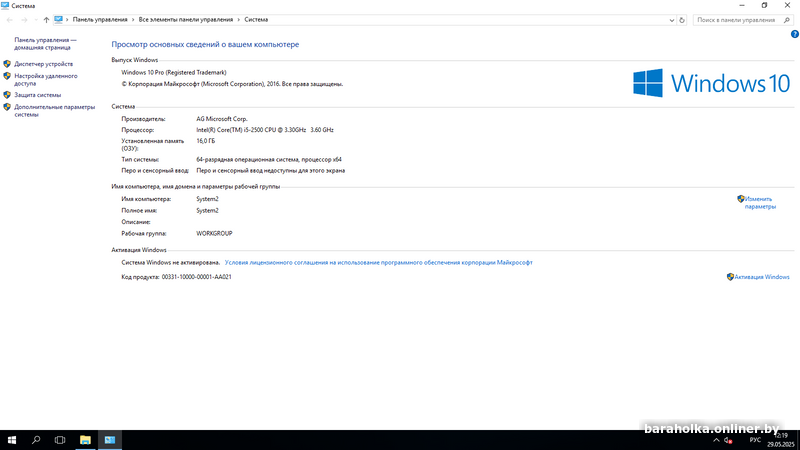Screen dimensions: 800x450
Task: Open Task View on the taskbar
Action: pos(60,440)
